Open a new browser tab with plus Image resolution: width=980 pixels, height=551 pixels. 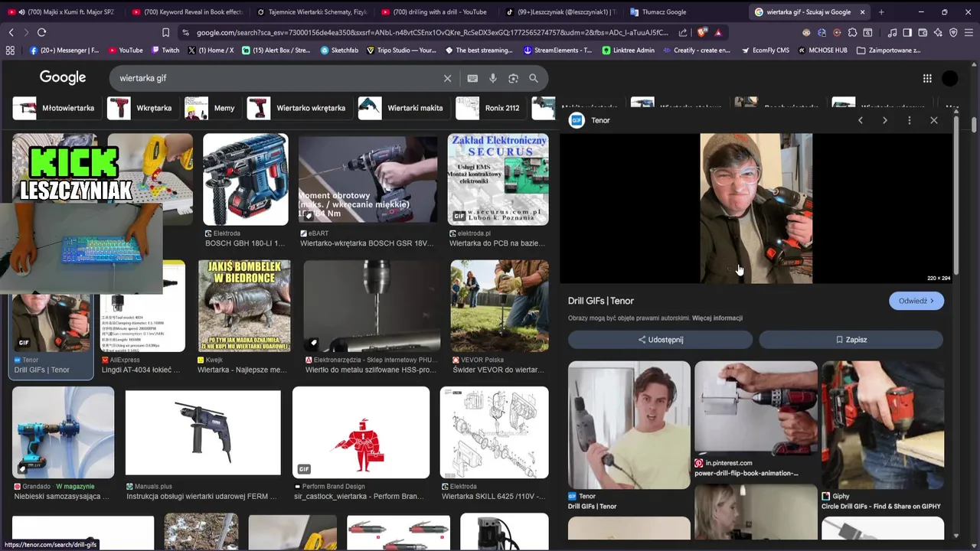pyautogui.click(x=881, y=12)
